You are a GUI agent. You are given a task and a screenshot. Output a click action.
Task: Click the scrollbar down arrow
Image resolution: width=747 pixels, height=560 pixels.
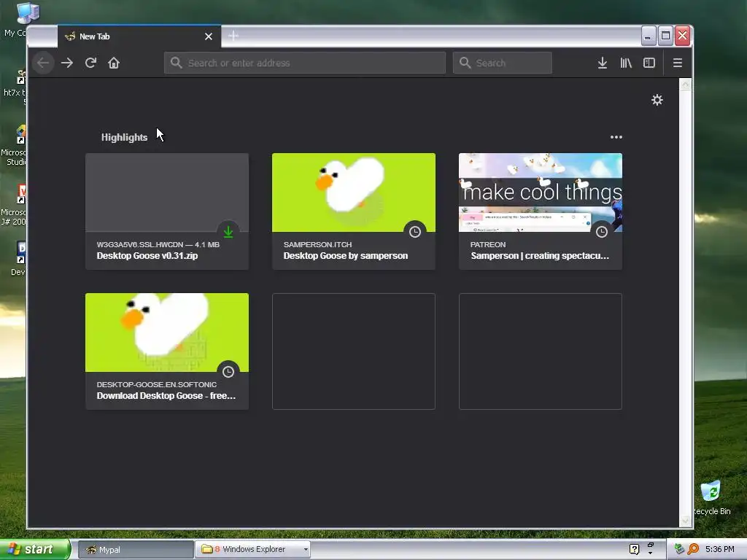pyautogui.click(x=685, y=521)
